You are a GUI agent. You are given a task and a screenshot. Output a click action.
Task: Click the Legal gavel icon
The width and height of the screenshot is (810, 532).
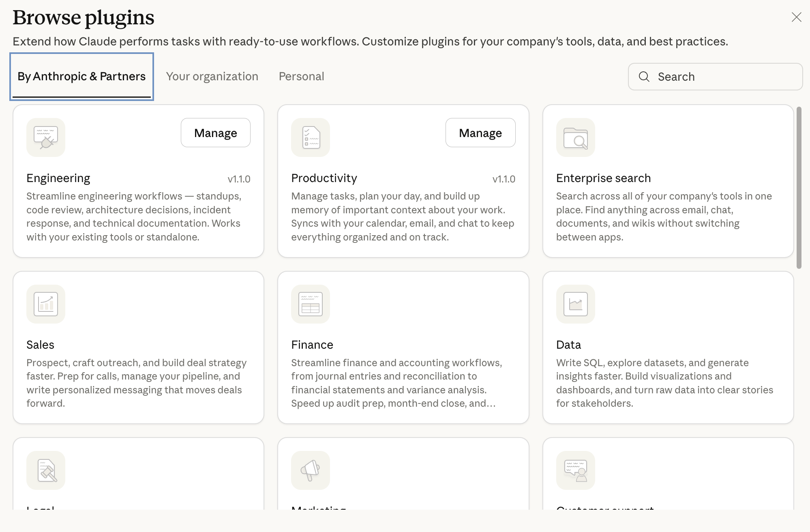pyautogui.click(x=46, y=470)
